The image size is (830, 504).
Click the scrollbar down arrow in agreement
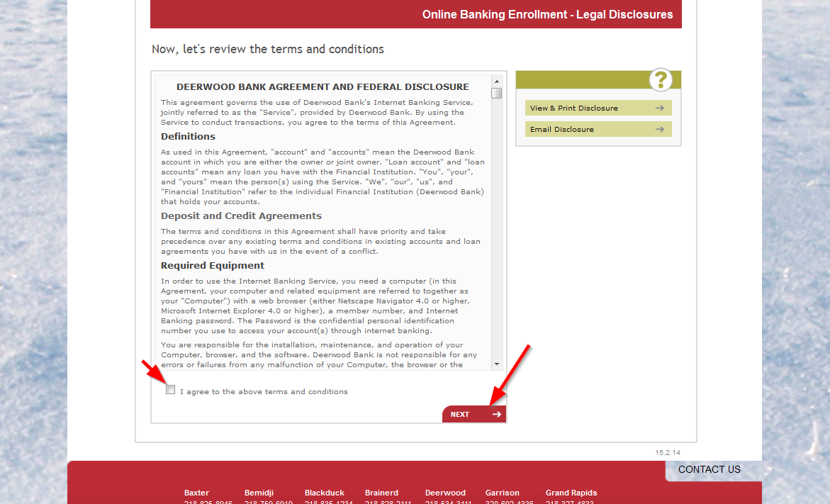point(497,364)
